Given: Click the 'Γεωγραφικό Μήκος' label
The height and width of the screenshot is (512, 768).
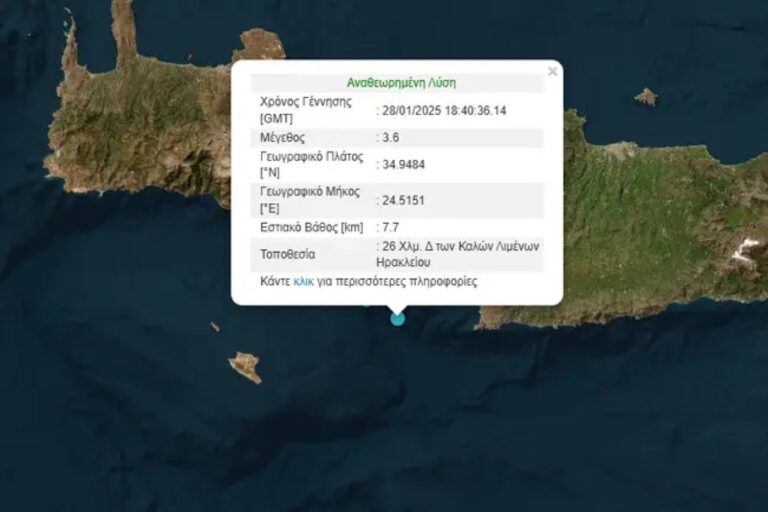Looking at the screenshot, I should (312, 192).
